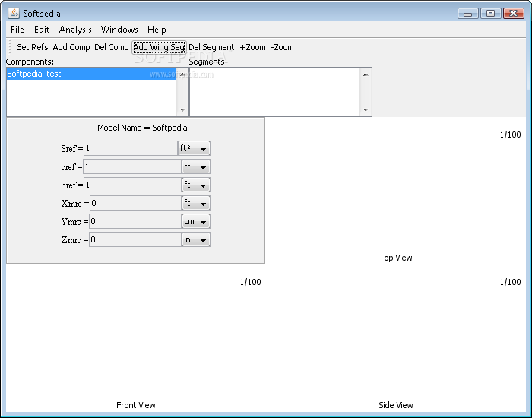Click up arrow of Segments list scrollbar
The image size is (532, 418).
point(366,74)
